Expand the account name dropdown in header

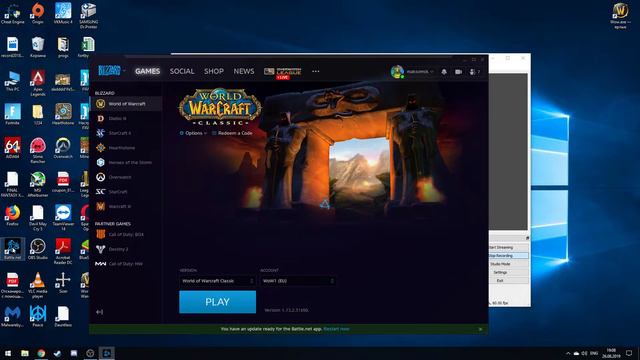pos(420,72)
